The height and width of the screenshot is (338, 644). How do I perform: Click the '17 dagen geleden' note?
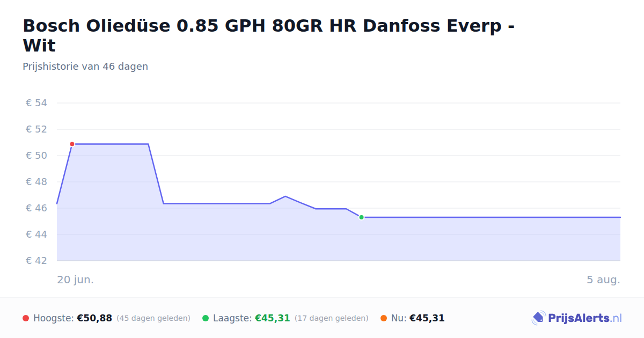coord(332,318)
